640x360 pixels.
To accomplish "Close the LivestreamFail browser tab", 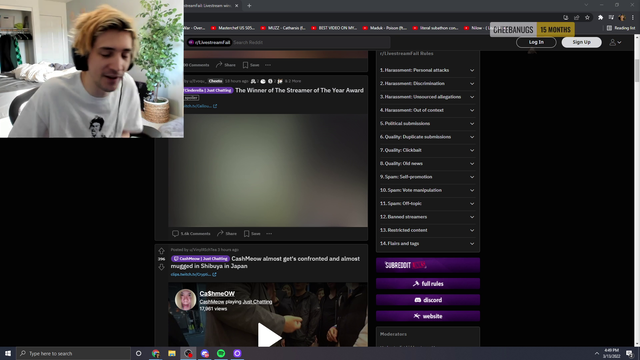I will (236, 6).
